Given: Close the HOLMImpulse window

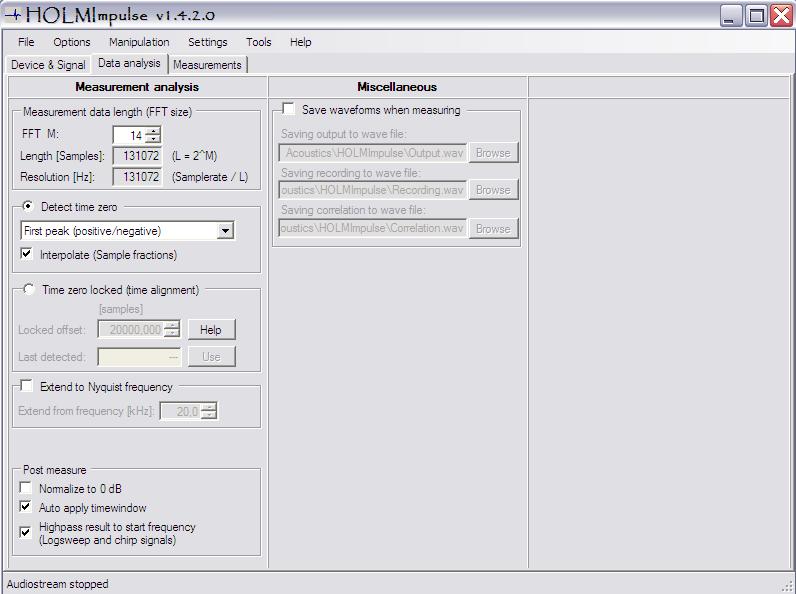Looking at the screenshot, I should point(781,16).
